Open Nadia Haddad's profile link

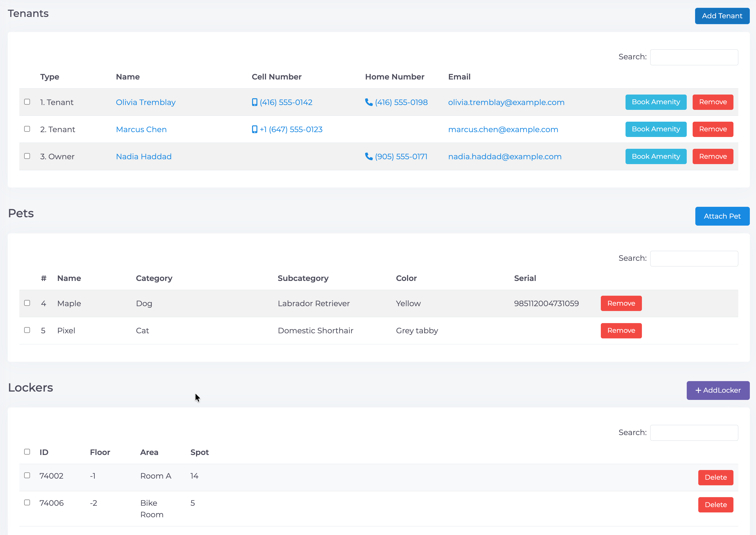pyautogui.click(x=144, y=157)
